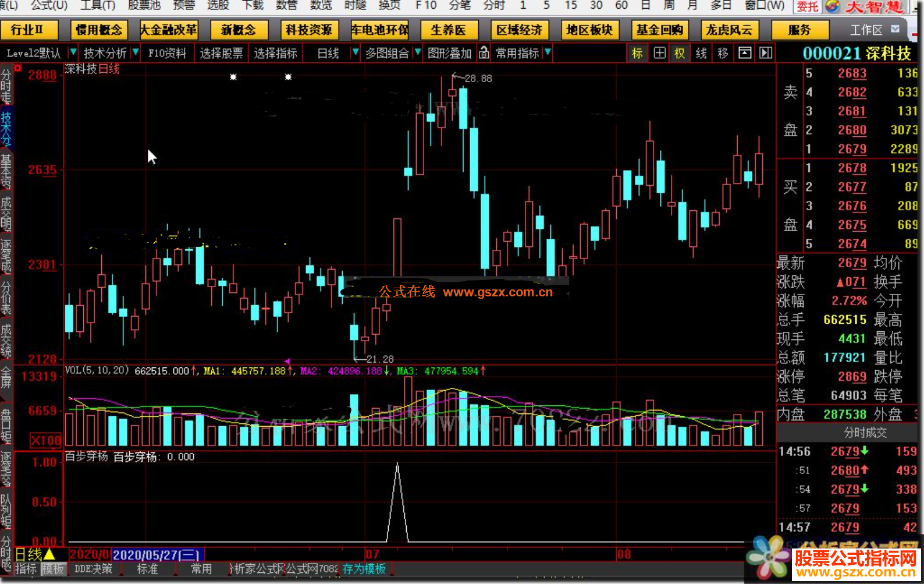Image resolution: width=924 pixels, height=584 pixels.
Task: Click the 21.28 low price label
Action: (380, 359)
